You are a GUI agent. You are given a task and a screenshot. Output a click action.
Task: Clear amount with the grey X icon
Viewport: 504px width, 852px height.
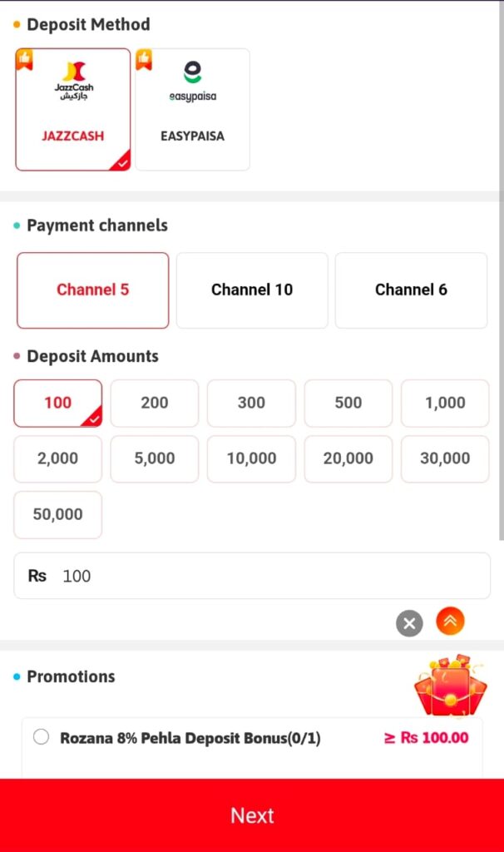[409, 623]
